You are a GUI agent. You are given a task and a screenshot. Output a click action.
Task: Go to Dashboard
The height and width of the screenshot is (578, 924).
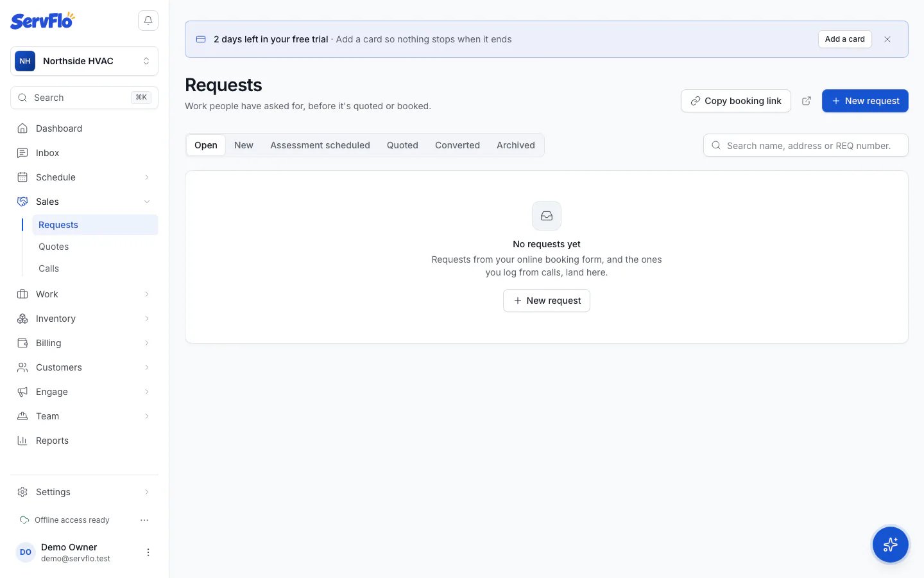[84, 128]
